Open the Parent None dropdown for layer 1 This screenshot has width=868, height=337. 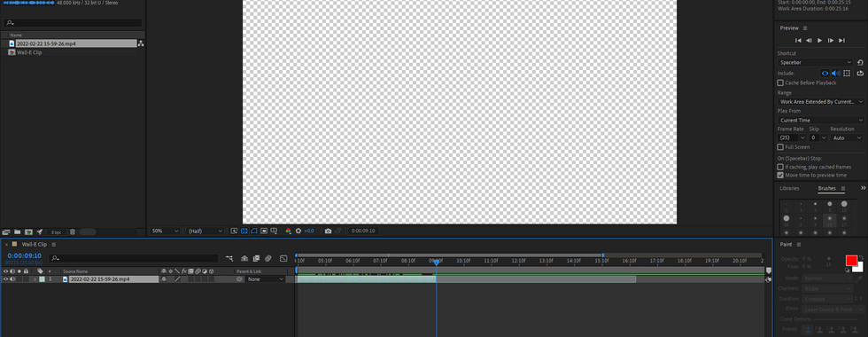coord(265,279)
